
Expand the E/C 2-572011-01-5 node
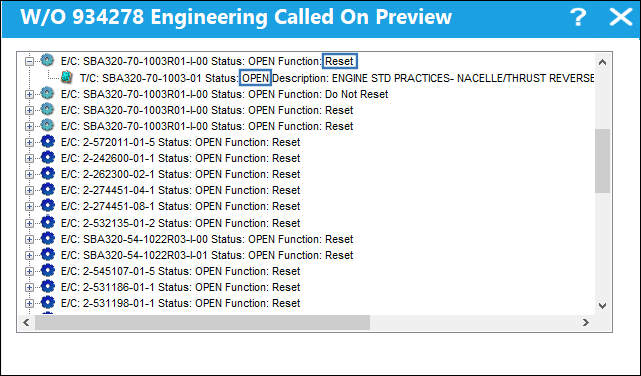(x=29, y=143)
